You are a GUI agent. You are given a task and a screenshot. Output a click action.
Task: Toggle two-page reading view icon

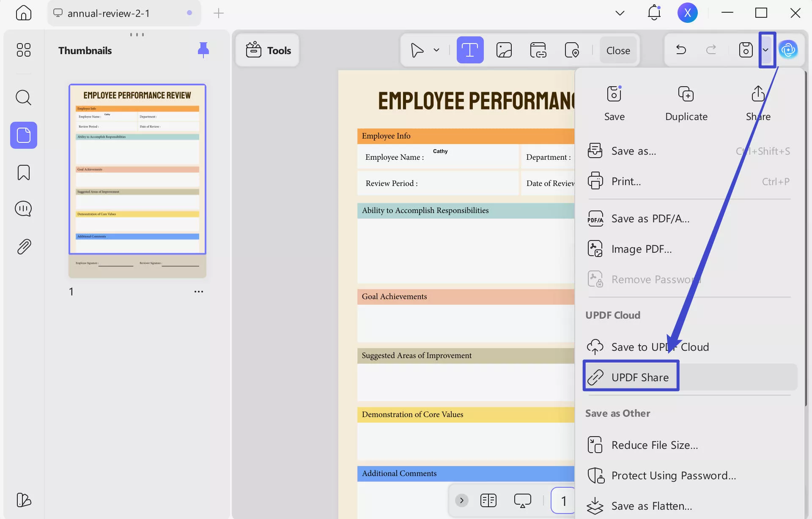488,500
